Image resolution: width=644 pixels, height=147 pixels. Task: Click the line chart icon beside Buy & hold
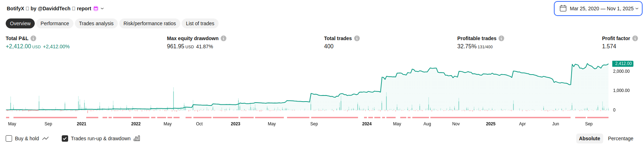point(45,138)
